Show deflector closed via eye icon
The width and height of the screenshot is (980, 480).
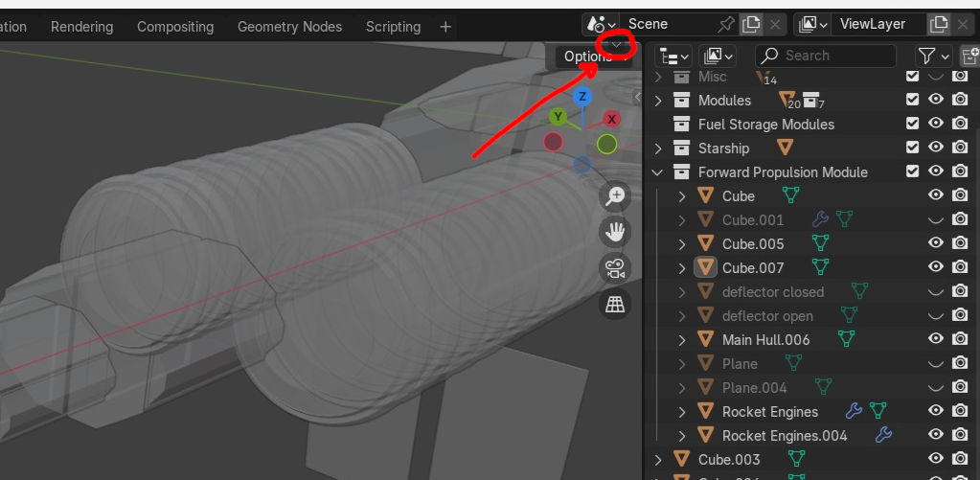point(936,292)
